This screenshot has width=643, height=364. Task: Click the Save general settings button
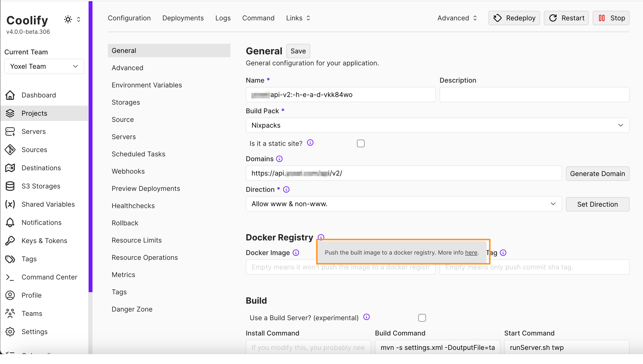[x=298, y=51]
